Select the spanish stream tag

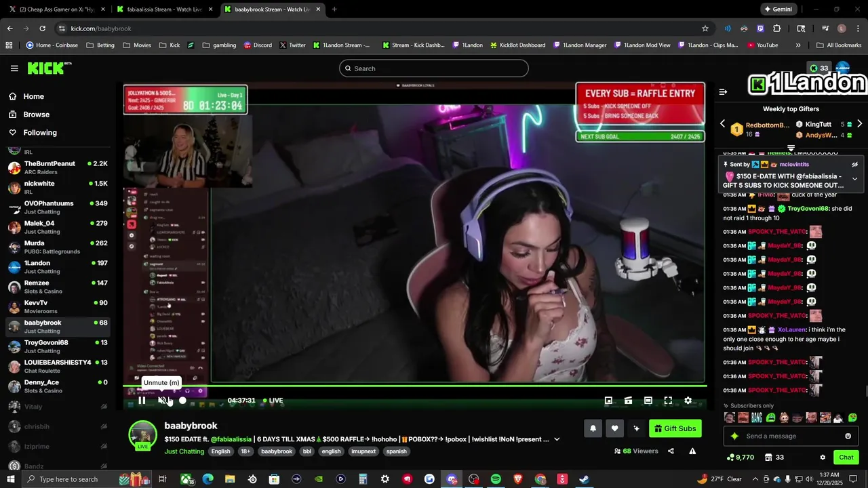coord(397,451)
